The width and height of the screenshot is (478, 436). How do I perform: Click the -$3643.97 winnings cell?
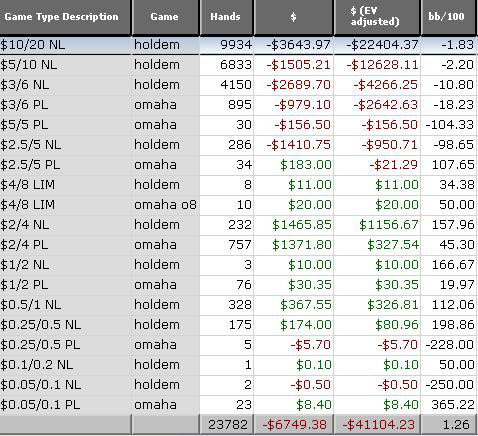[294, 45]
